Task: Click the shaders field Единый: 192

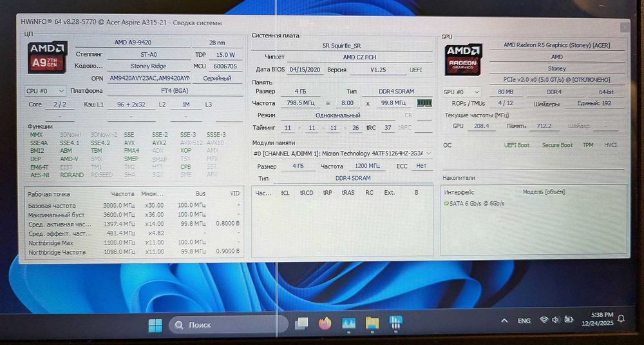Action: pos(594,104)
